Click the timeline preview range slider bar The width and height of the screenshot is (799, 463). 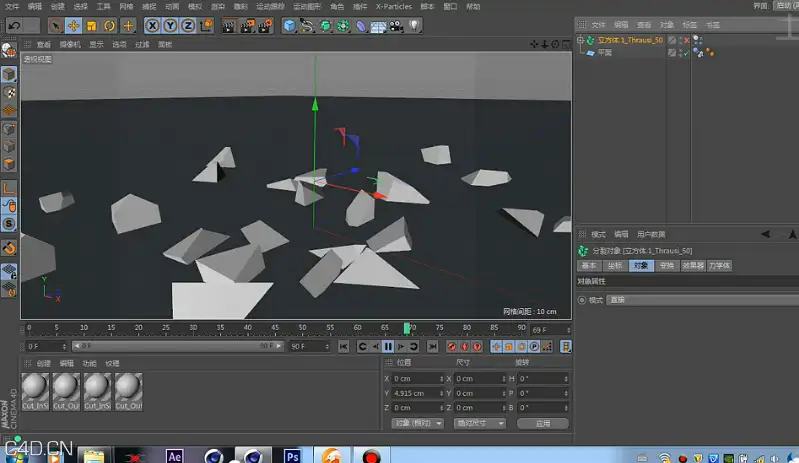coord(177,346)
